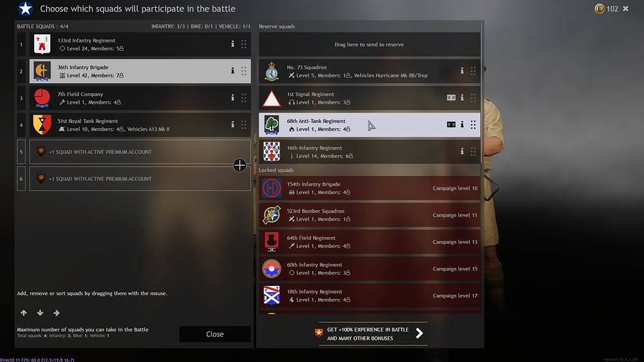The width and height of the screenshot is (644, 362).
Task: Open manual book icon for 1st Signal Regiment
Action: pos(451,97)
